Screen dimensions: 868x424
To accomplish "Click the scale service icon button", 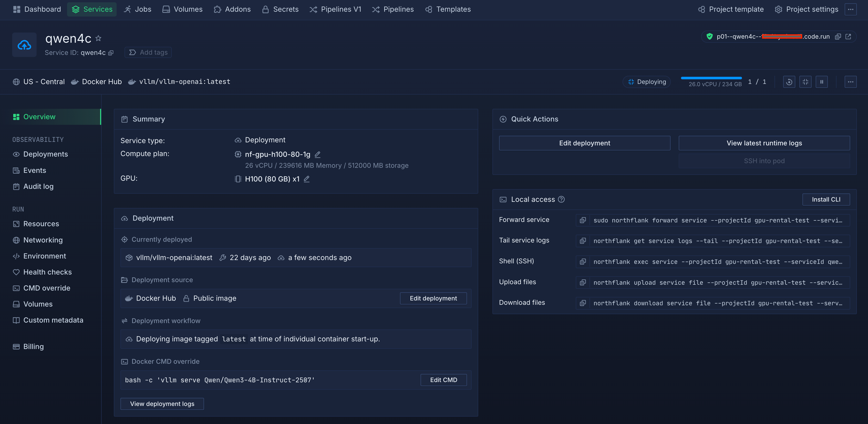I will 805,82.
